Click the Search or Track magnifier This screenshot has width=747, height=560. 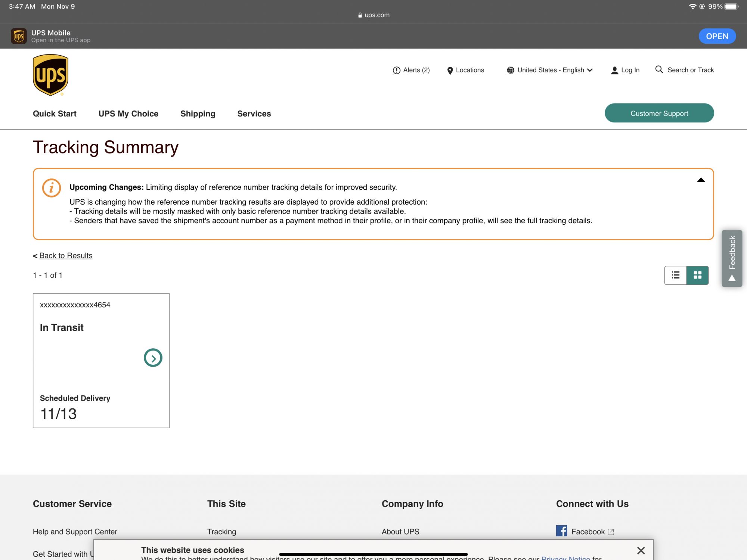(659, 70)
